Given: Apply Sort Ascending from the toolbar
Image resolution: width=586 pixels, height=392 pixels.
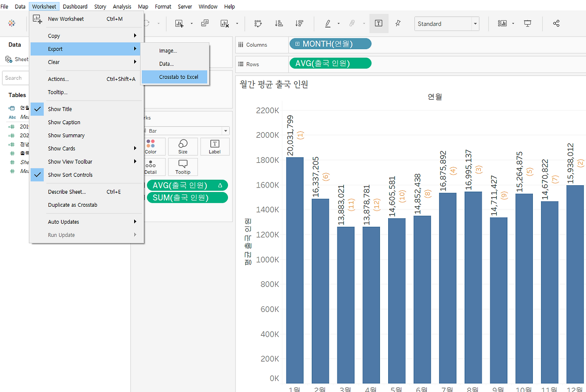Looking at the screenshot, I should [279, 23].
